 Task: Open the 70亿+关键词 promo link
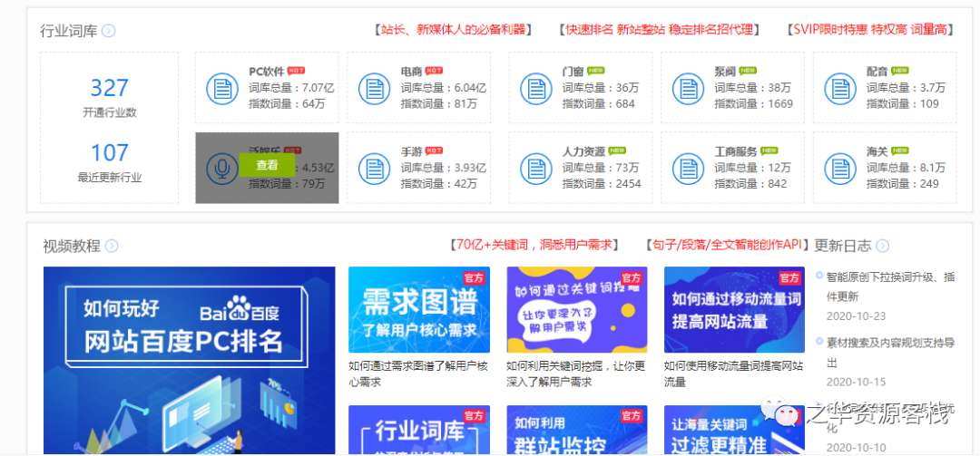534,244
